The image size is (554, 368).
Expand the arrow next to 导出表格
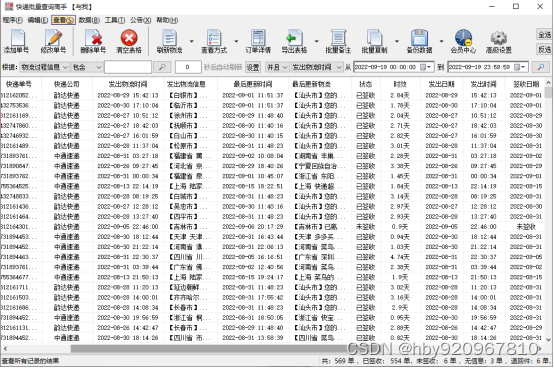[316, 41]
